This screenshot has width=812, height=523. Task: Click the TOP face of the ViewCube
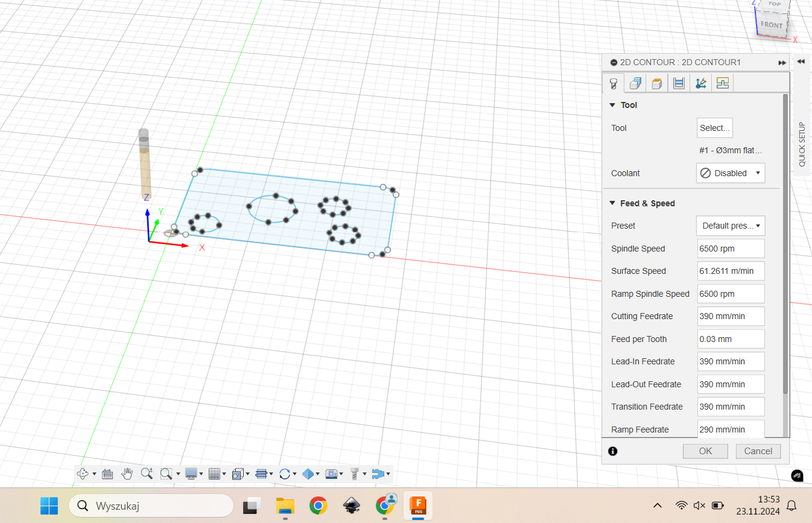pos(774,4)
